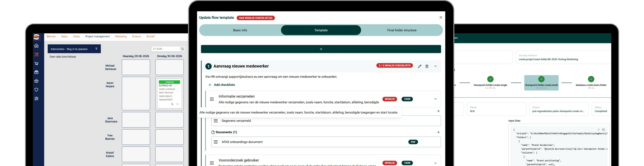Click the Gegevens verzameld row
The image size is (644, 166).
click(326, 121)
